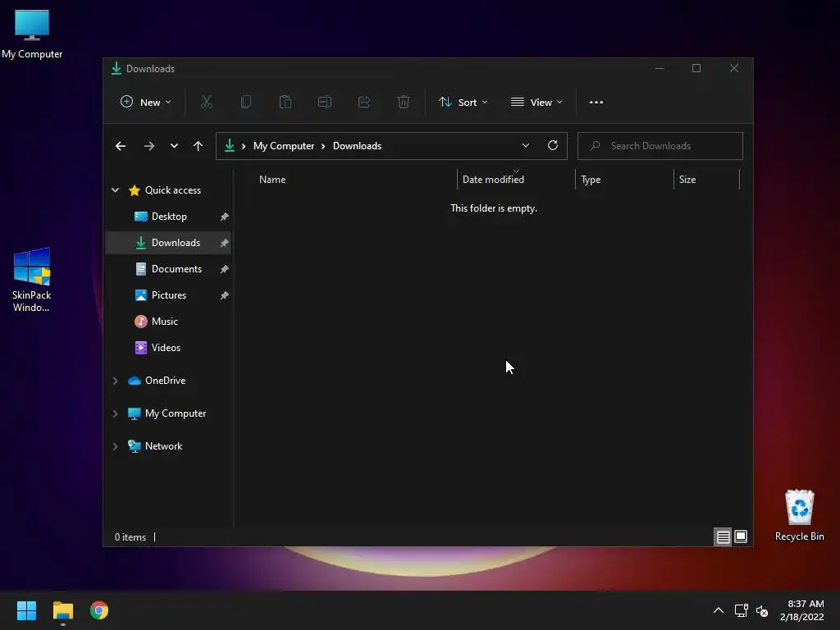
Task: Click My Computer in address path
Action: pos(283,146)
